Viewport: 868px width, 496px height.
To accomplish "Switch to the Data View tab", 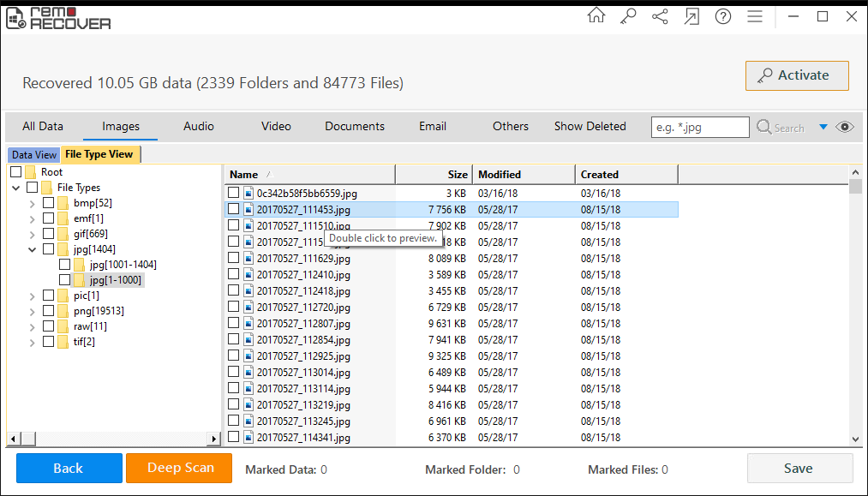I will coord(34,155).
